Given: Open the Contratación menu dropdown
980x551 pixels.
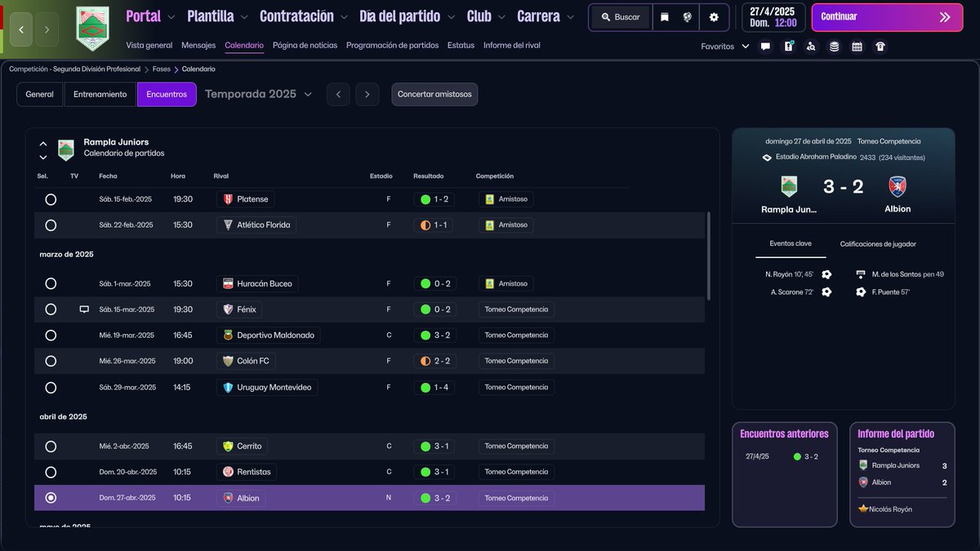Looking at the screenshot, I should (304, 16).
